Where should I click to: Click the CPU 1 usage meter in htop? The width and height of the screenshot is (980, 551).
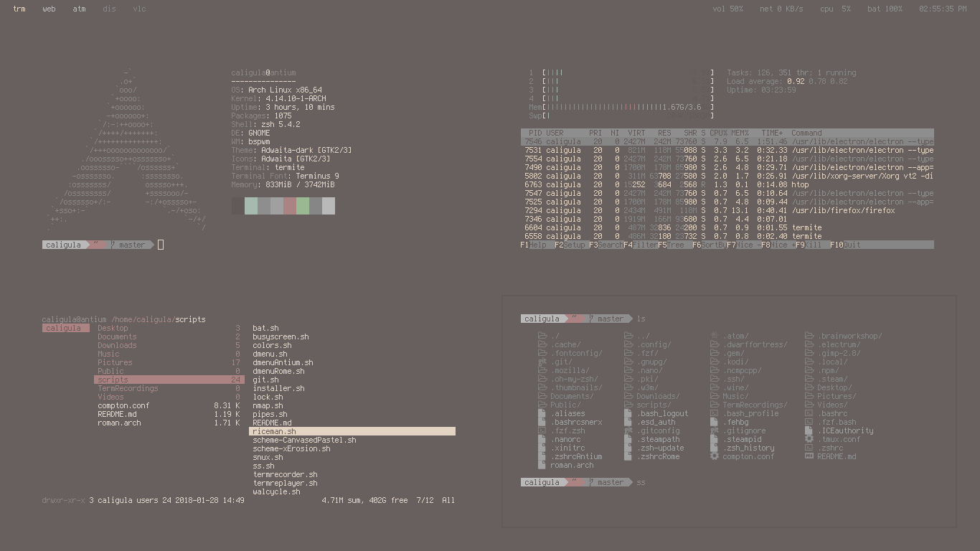click(x=621, y=72)
